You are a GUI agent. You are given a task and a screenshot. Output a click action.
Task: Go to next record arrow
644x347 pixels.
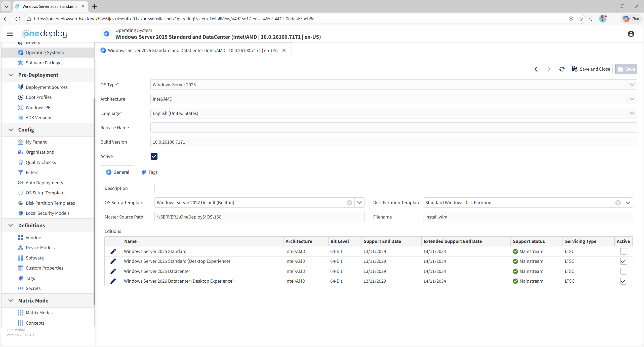tap(549, 69)
